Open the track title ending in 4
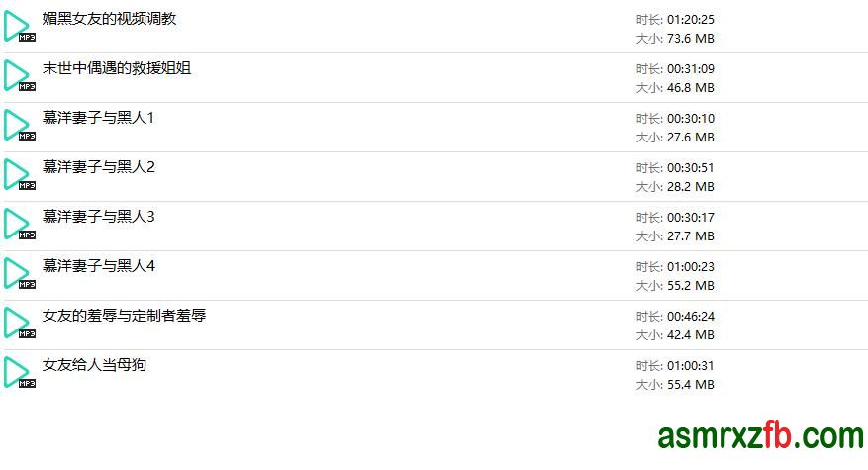This screenshot has height=470, width=868. [99, 266]
